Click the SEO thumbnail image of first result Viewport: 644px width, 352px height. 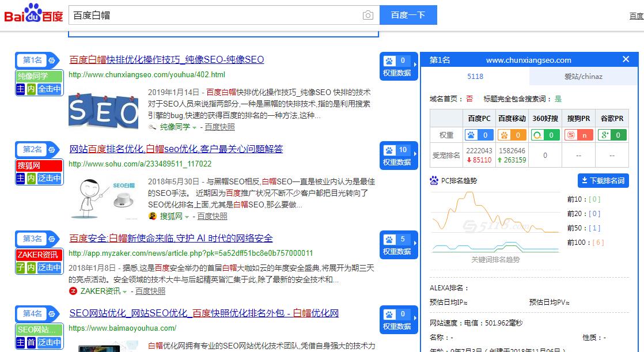click(x=104, y=111)
